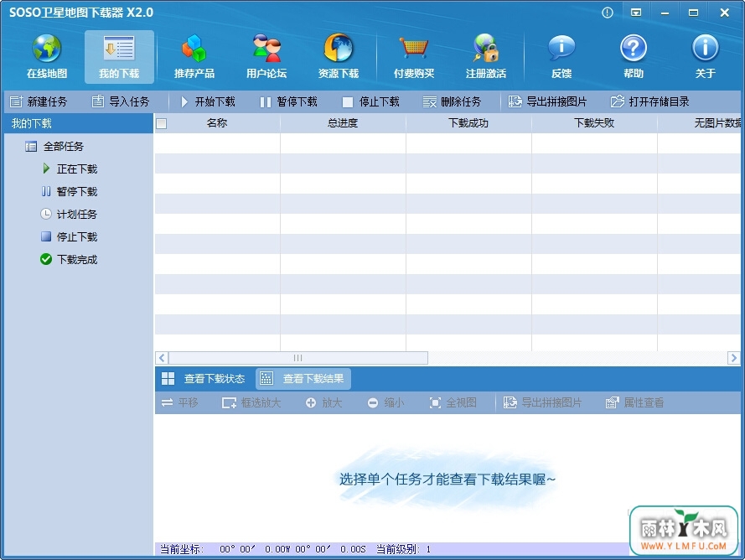Open the 在线地图 online map globe icon
This screenshot has width=745, height=560.
47,55
